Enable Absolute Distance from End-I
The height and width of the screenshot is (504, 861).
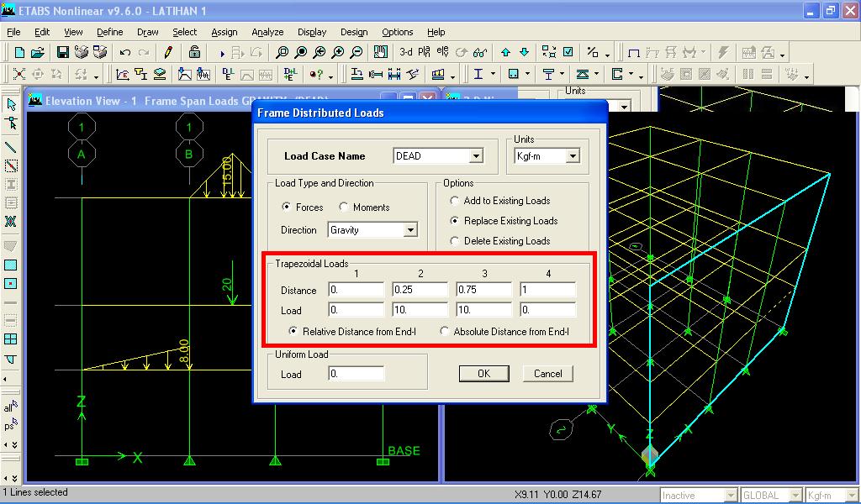(x=444, y=331)
